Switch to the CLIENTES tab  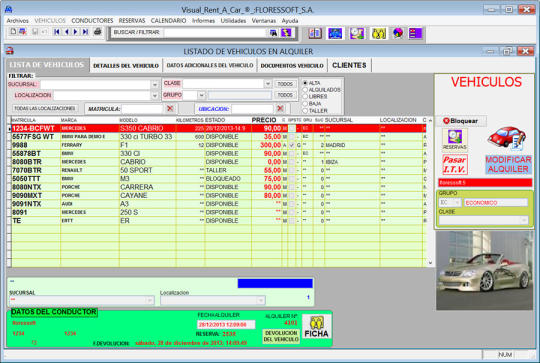point(349,65)
